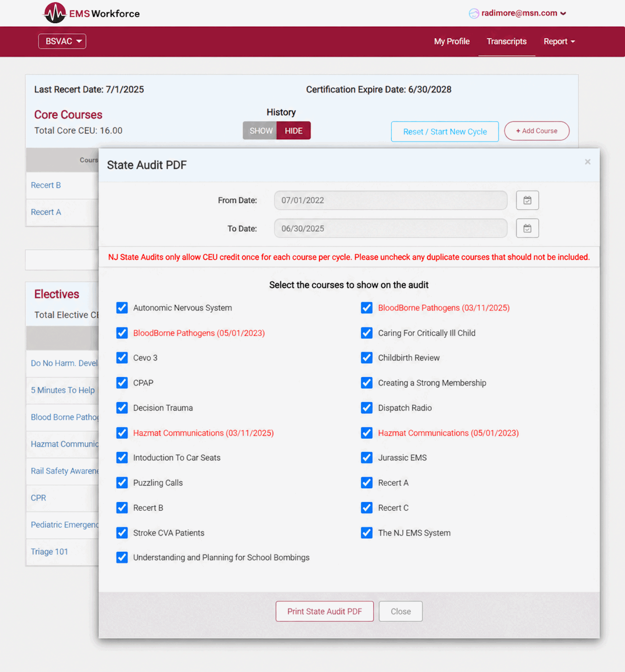The height and width of the screenshot is (672, 625).
Task: Uncheck the Puzzling Calls checkbox
Action: tap(122, 483)
